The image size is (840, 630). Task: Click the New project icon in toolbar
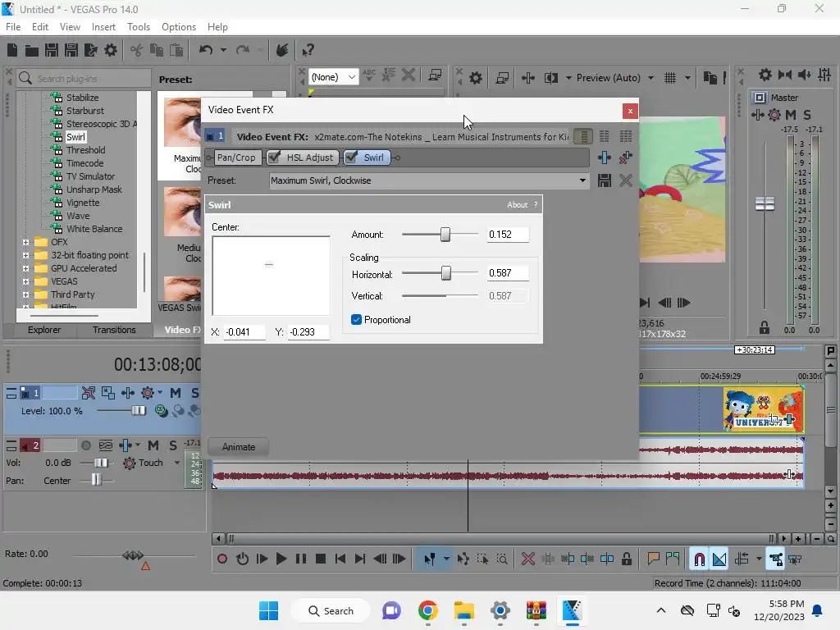pos(12,50)
